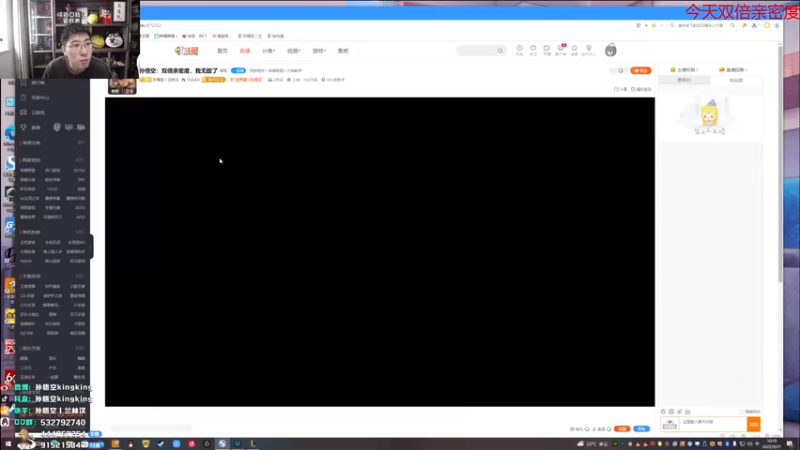Click DOTA2 in sidebar category list
Viewport: 800px width, 450px height.
79,170
